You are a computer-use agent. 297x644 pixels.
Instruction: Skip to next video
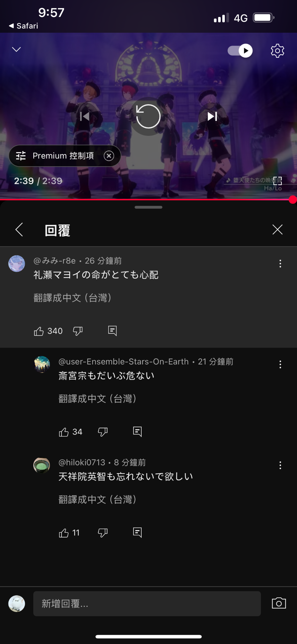click(212, 116)
